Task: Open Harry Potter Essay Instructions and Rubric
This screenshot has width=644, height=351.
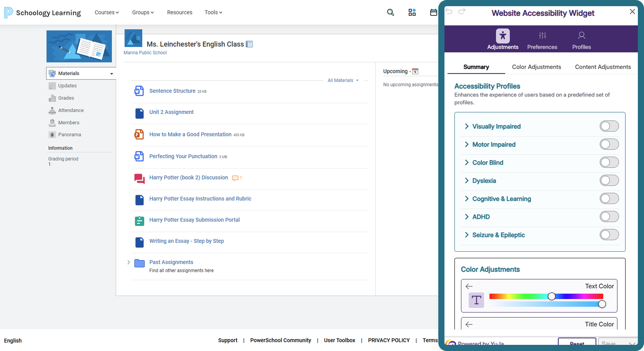Action: coord(200,199)
